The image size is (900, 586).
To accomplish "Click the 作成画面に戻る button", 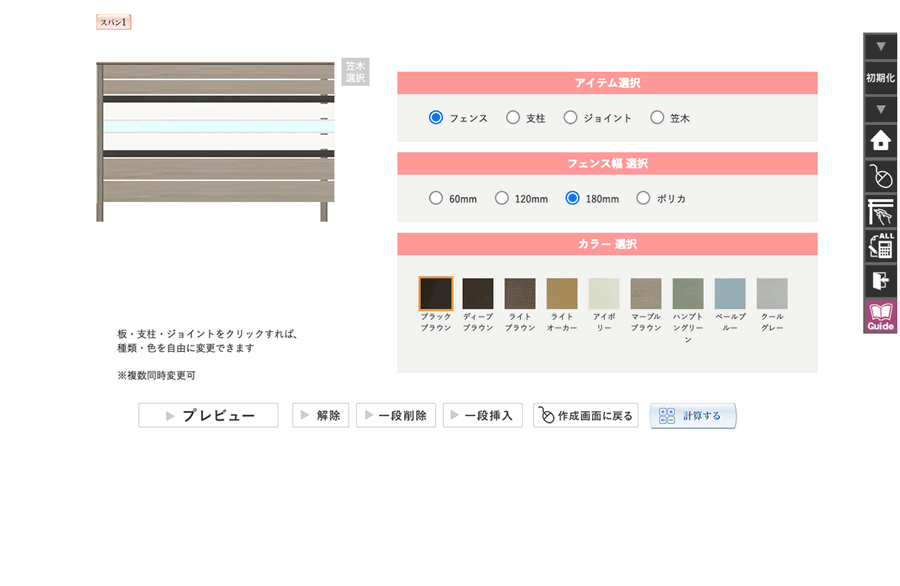I will [x=586, y=416].
